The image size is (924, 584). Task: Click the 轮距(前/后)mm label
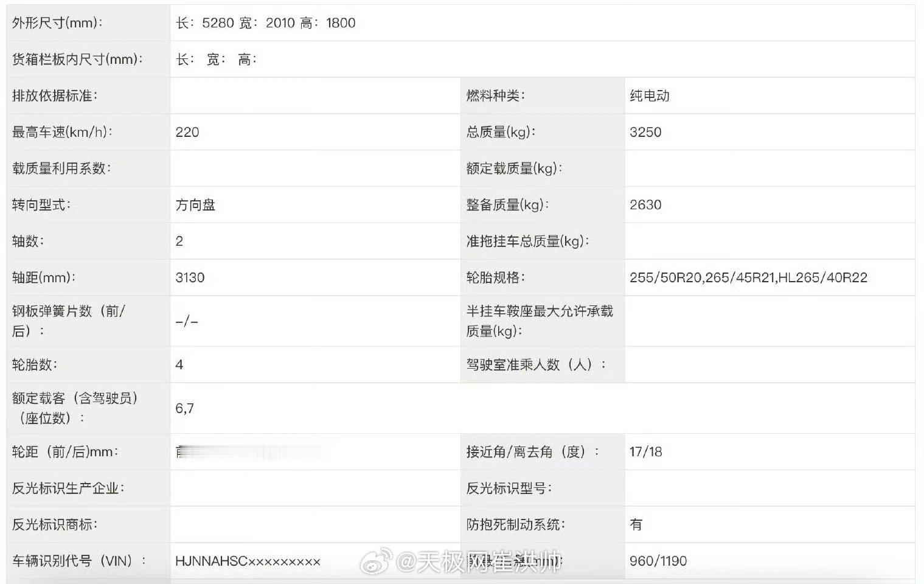point(65,452)
